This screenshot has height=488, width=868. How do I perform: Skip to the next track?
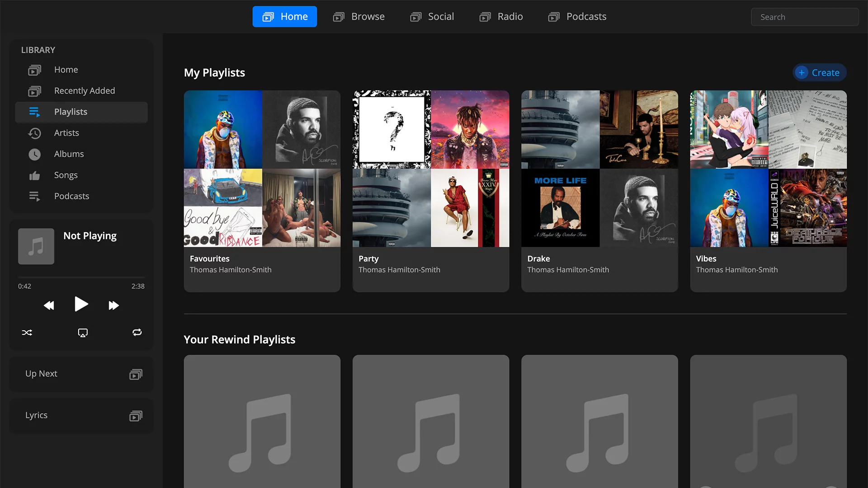[114, 306]
